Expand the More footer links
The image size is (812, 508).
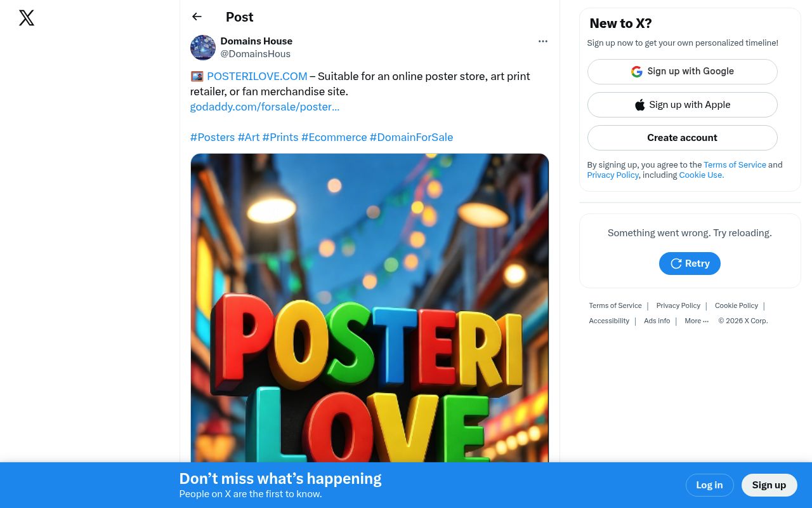[697, 321]
